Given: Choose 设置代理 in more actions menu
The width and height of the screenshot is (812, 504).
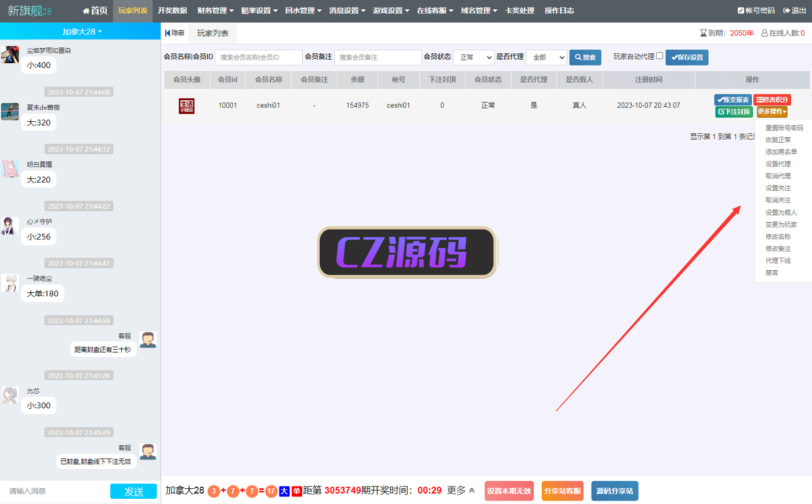Looking at the screenshot, I should click(x=778, y=164).
